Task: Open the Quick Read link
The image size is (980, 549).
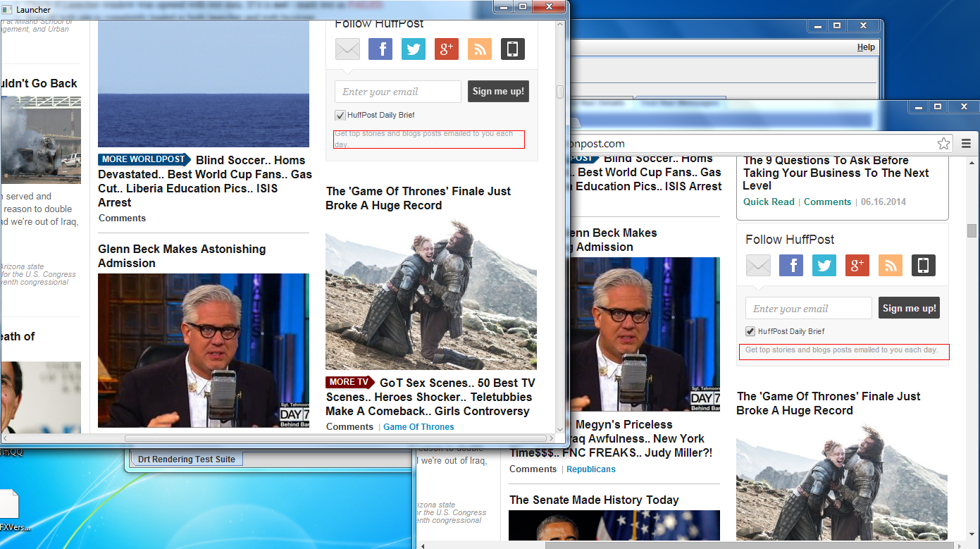Action: point(769,202)
